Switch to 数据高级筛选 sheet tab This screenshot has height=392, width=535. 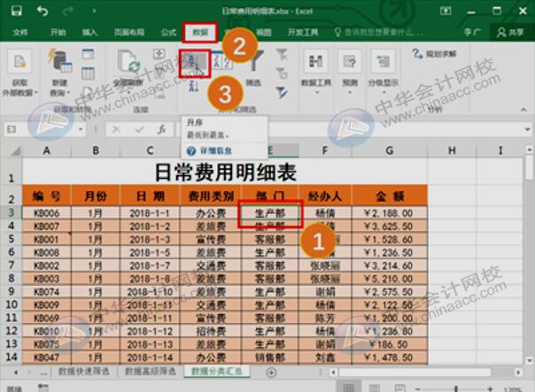[150, 372]
